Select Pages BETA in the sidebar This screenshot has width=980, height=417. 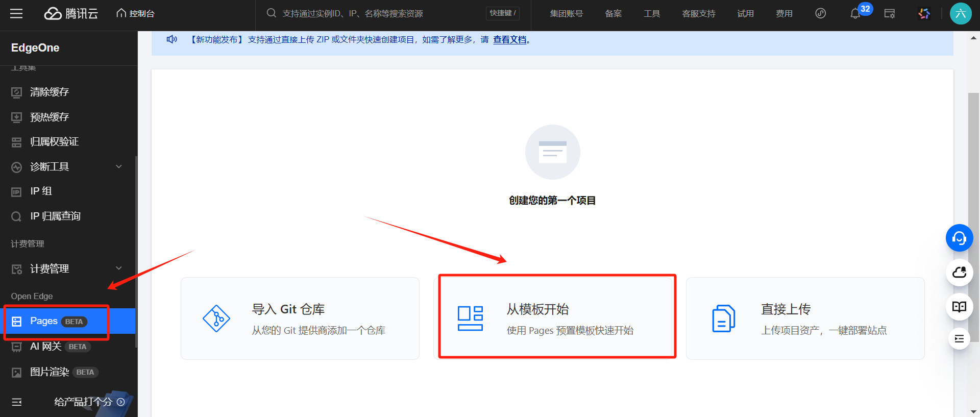(x=67, y=321)
